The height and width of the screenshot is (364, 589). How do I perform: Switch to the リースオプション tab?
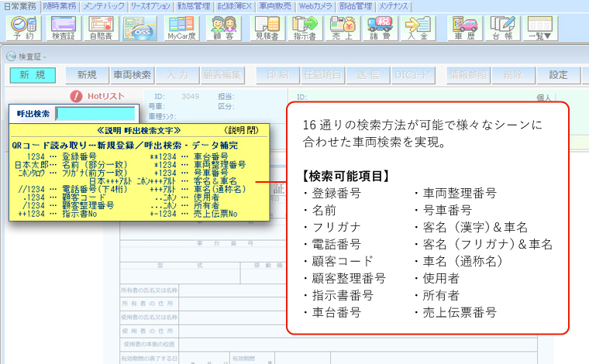coord(150,6)
